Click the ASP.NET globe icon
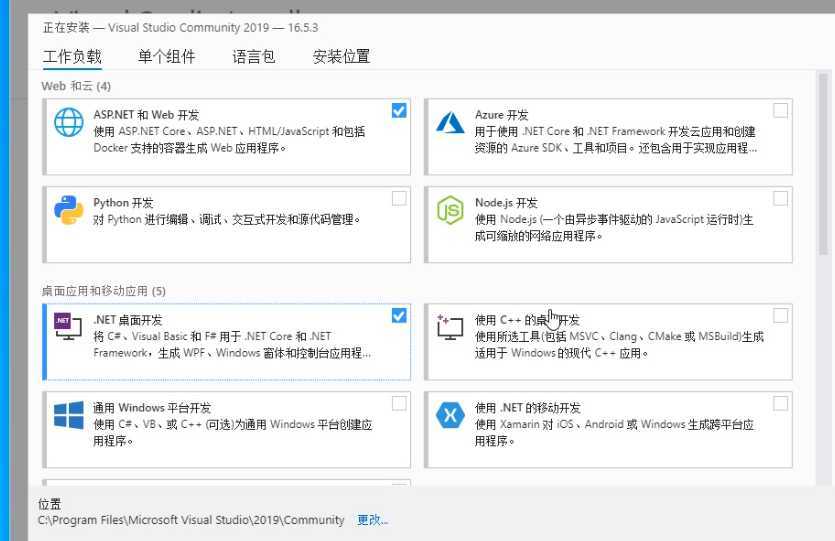 pyautogui.click(x=69, y=122)
